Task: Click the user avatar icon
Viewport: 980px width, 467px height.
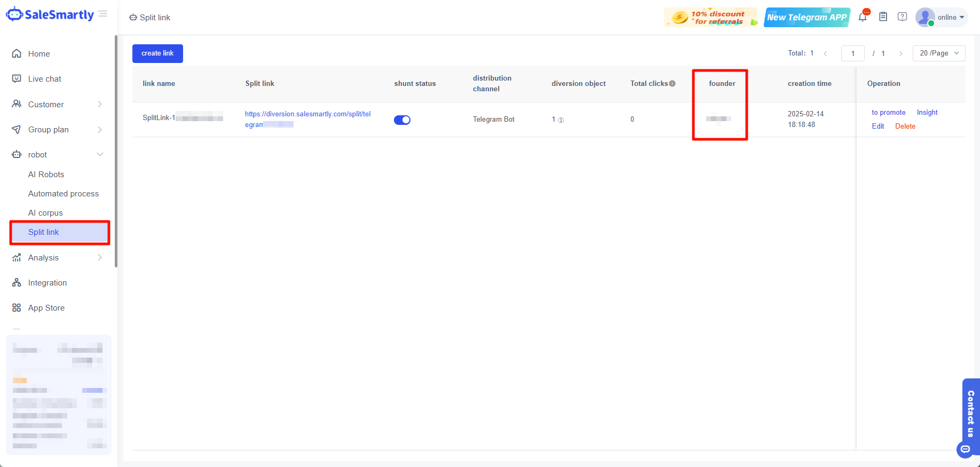Action: pos(924,17)
